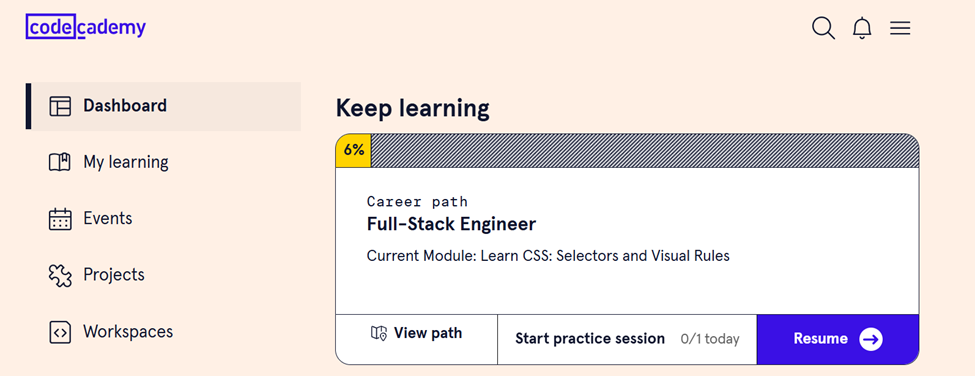
Task: Click the Projects puzzle piece icon
Action: [x=60, y=275]
